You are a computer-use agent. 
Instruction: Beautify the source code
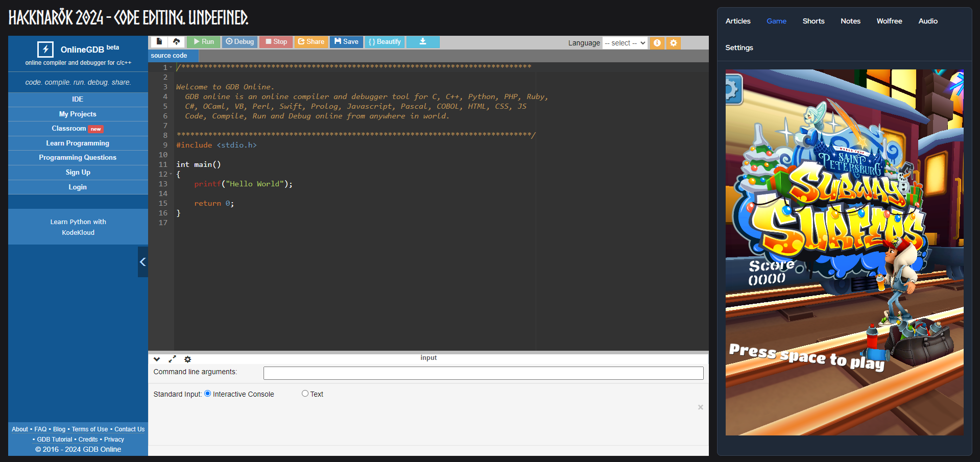pyautogui.click(x=385, y=42)
